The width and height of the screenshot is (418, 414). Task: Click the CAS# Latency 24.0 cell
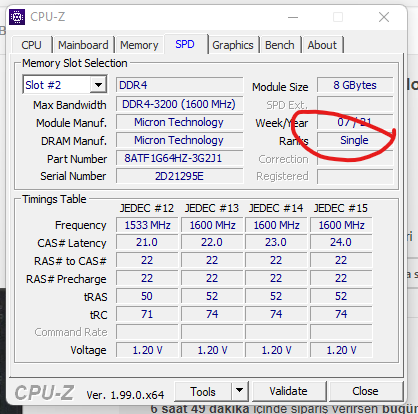[x=341, y=242]
